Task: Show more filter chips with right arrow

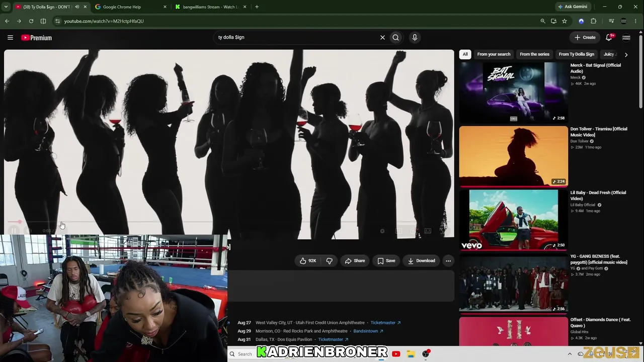Action: (626, 54)
